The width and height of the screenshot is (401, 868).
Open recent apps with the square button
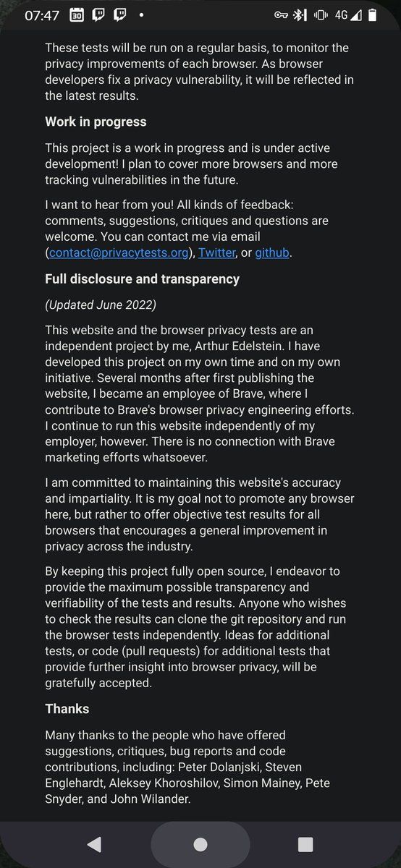pyautogui.click(x=305, y=844)
